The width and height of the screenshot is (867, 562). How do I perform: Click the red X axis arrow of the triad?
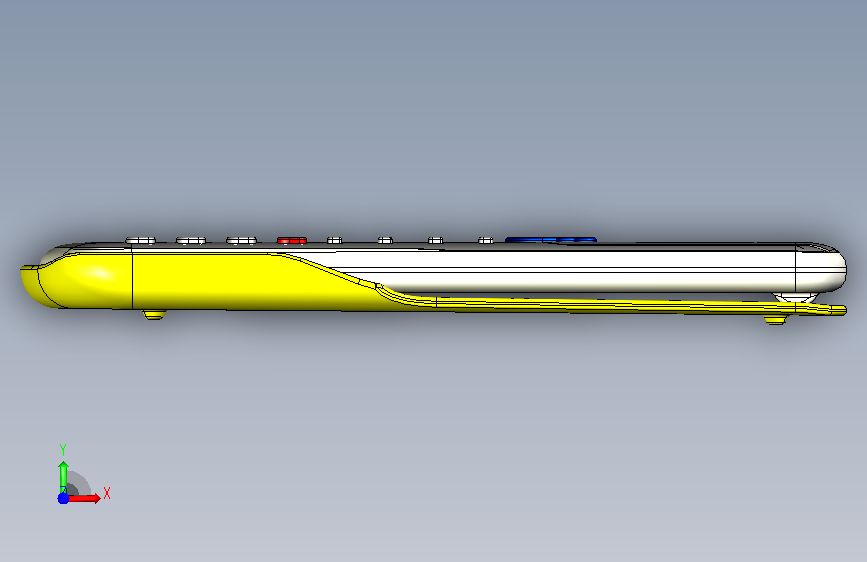[x=85, y=498]
